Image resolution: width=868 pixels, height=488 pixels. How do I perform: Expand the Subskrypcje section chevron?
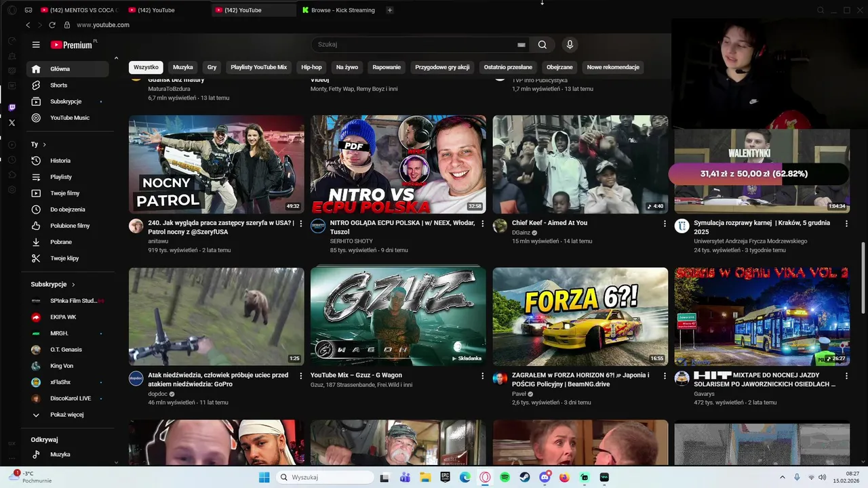pos(73,285)
